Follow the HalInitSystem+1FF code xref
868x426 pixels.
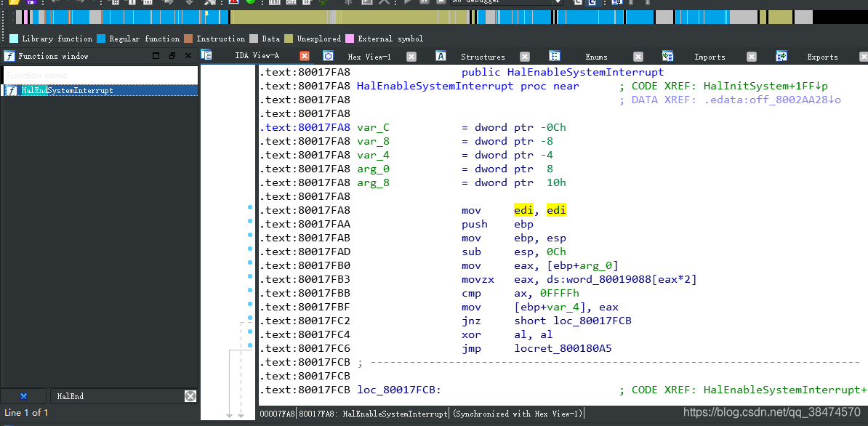click(x=765, y=87)
